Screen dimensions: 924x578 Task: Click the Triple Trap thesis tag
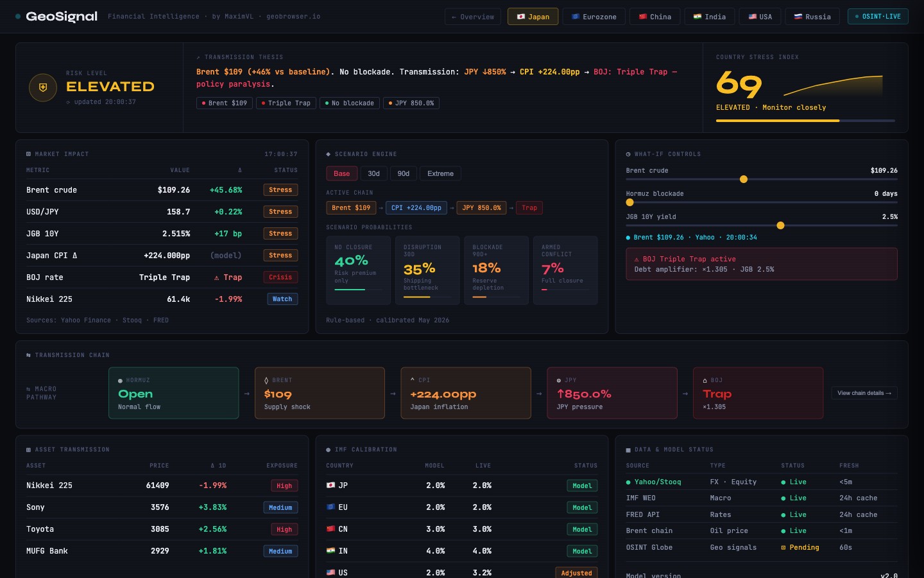tap(286, 103)
